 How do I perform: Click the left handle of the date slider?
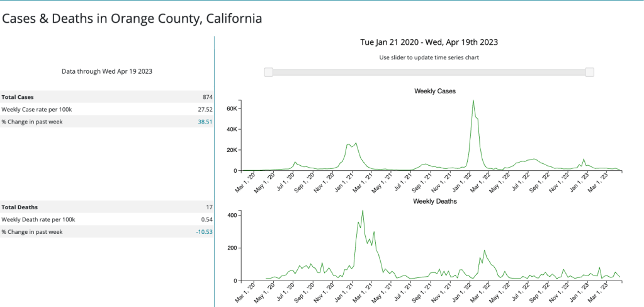(269, 72)
